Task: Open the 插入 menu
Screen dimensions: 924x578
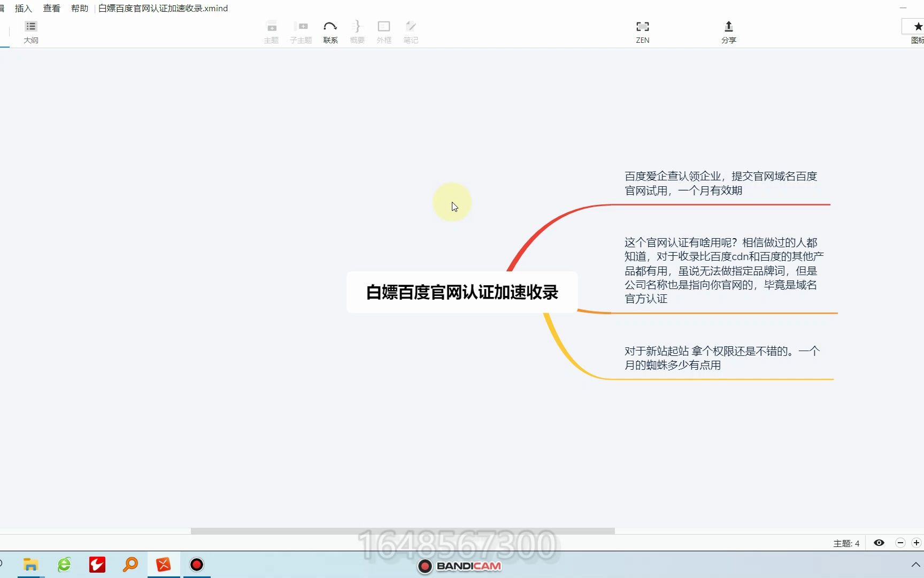Action: (24, 8)
